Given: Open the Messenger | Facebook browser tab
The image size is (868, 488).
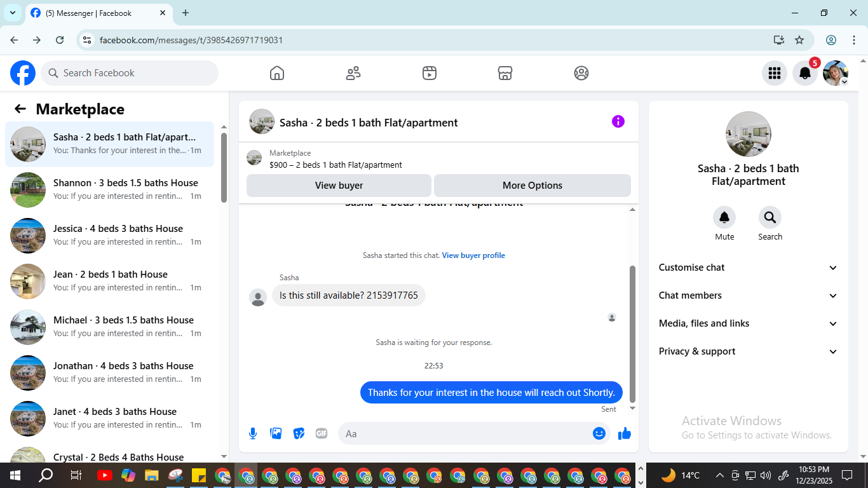Looking at the screenshot, I should (x=99, y=13).
